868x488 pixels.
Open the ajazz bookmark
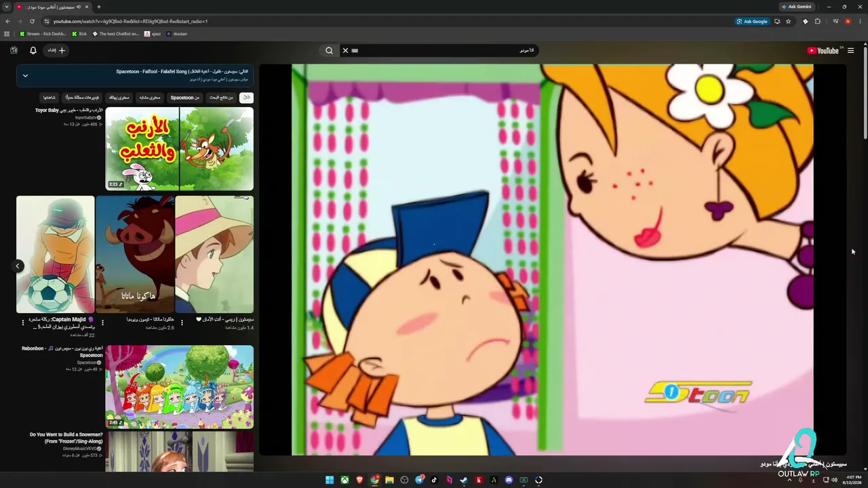[x=153, y=33]
